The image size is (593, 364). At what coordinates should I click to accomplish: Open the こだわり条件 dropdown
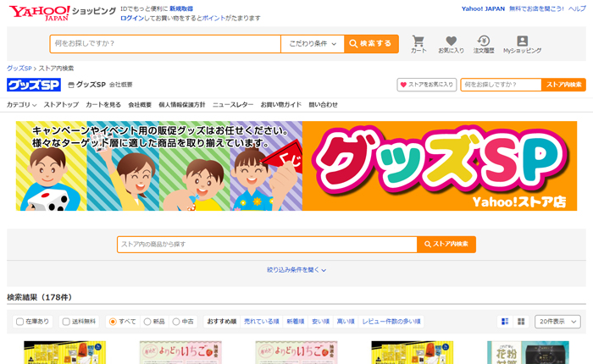pos(313,43)
